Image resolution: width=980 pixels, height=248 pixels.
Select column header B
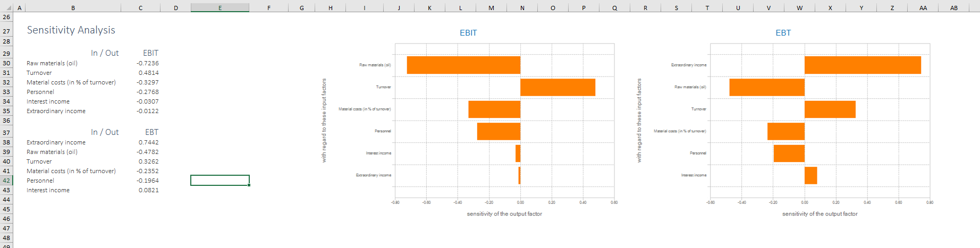[73, 7]
